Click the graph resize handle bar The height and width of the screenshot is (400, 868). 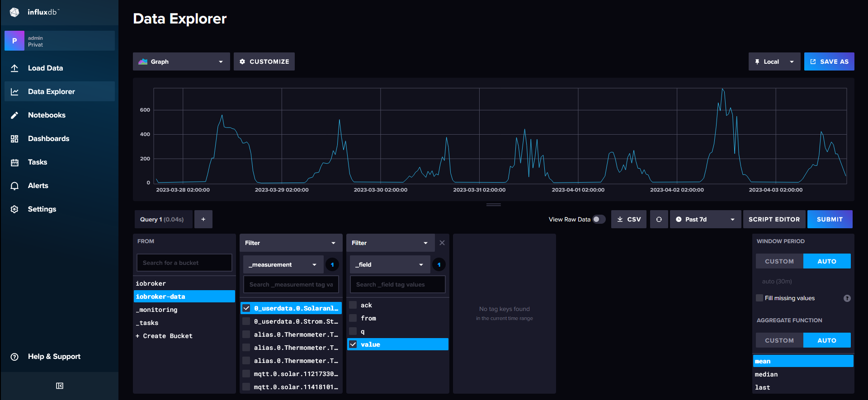coord(493,205)
